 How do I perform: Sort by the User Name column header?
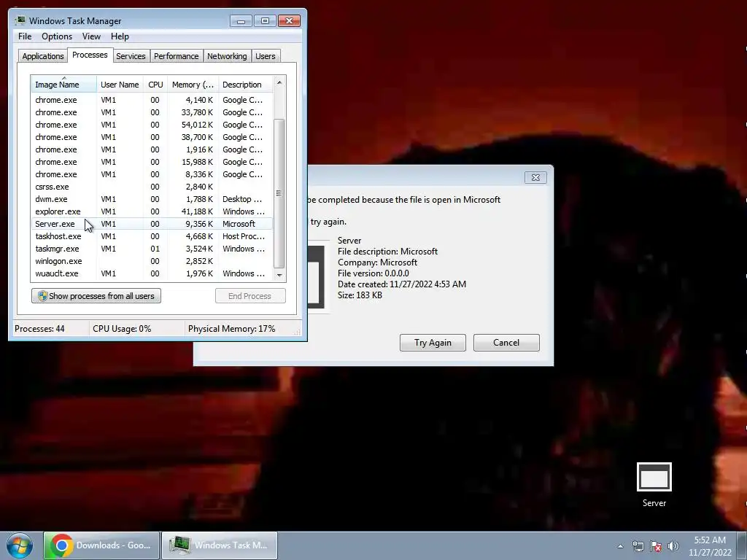coord(120,85)
